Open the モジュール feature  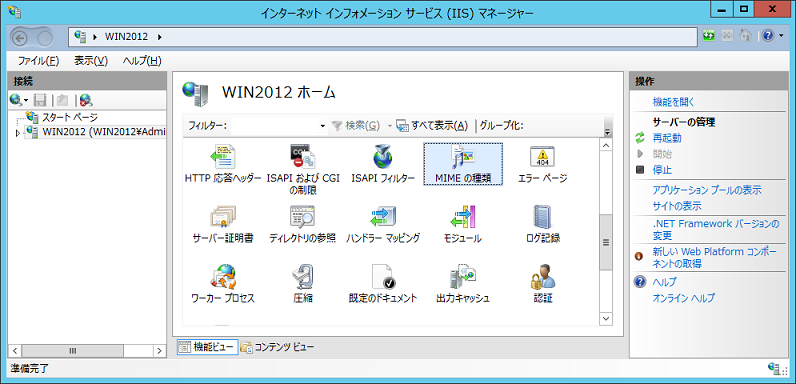point(462,224)
